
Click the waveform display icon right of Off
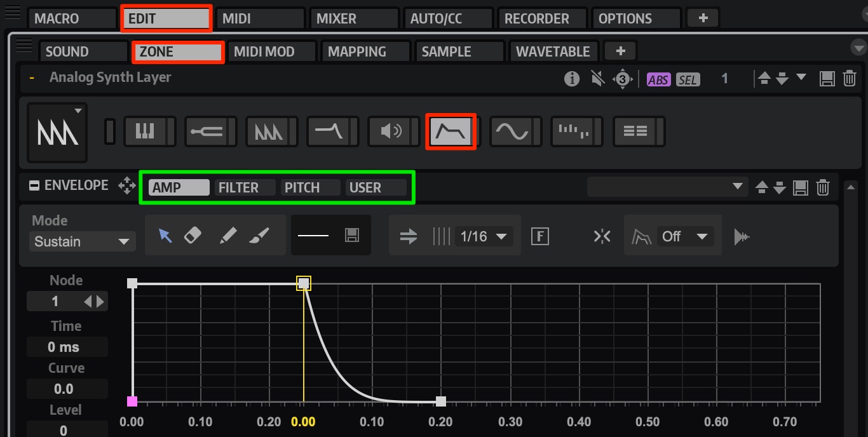[742, 237]
